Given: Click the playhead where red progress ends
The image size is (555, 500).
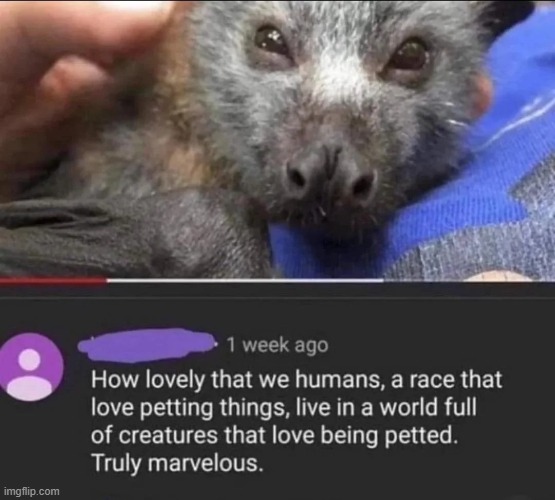Looking at the screenshot, I should coord(106,281).
